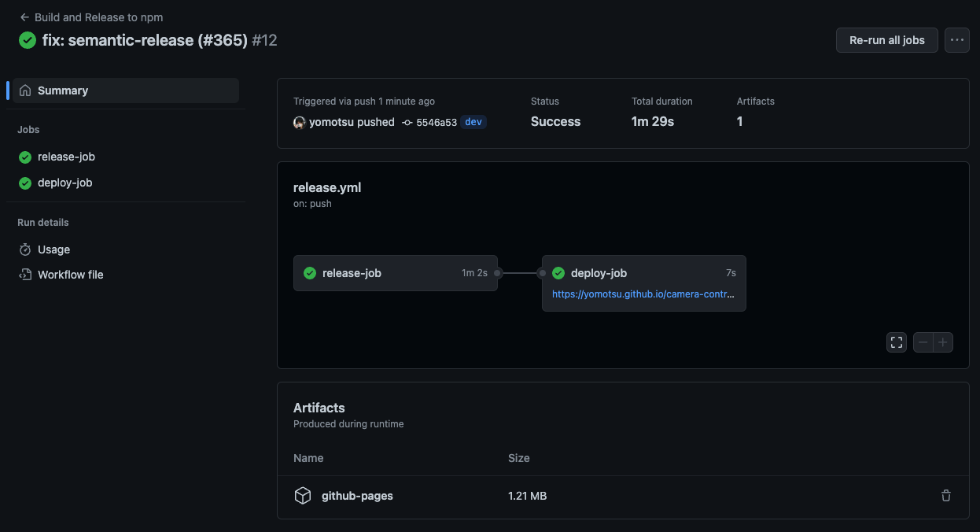The height and width of the screenshot is (532, 980).
Task: Click the back arrow icon at top
Action: pyautogui.click(x=24, y=17)
